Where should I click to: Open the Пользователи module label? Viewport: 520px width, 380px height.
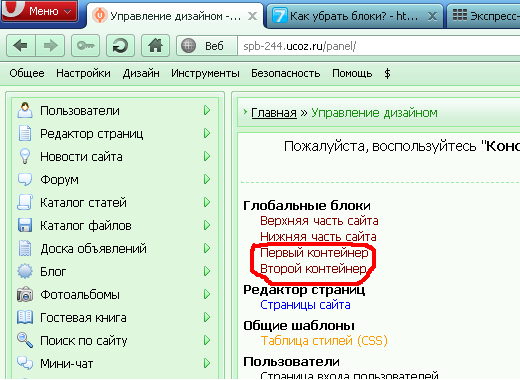point(80,111)
